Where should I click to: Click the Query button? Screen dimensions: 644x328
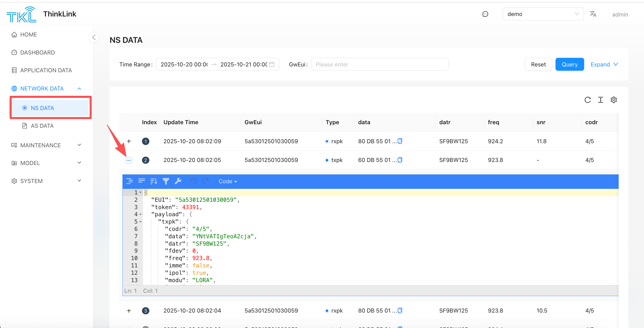click(x=569, y=64)
